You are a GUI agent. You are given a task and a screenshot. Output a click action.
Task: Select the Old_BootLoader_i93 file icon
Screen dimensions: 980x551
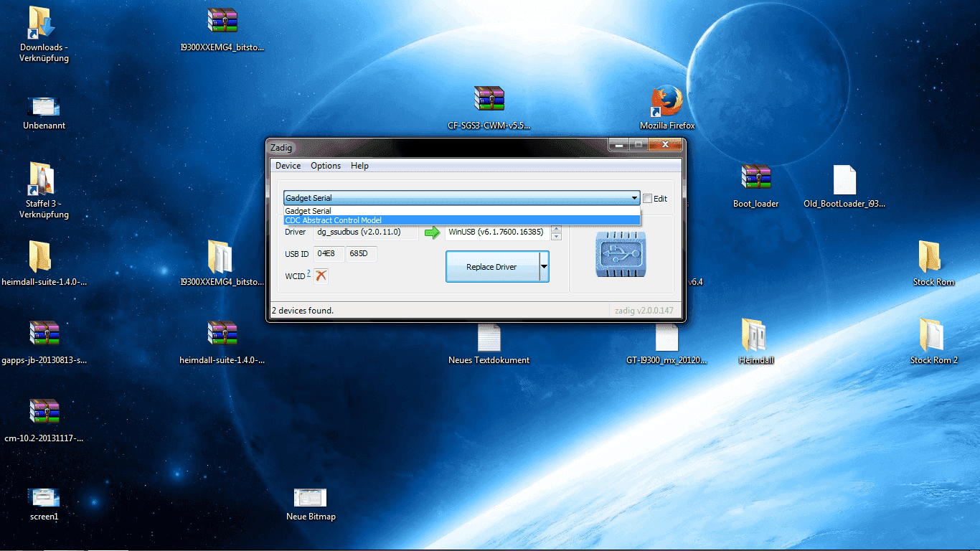[844, 187]
